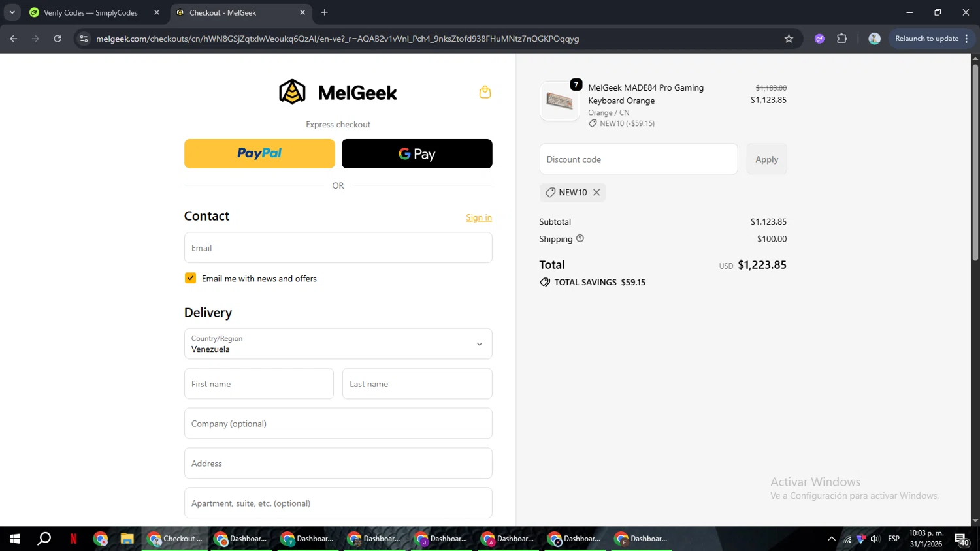Click the shipping help question mark icon
The image size is (980, 551).
pos(580,238)
